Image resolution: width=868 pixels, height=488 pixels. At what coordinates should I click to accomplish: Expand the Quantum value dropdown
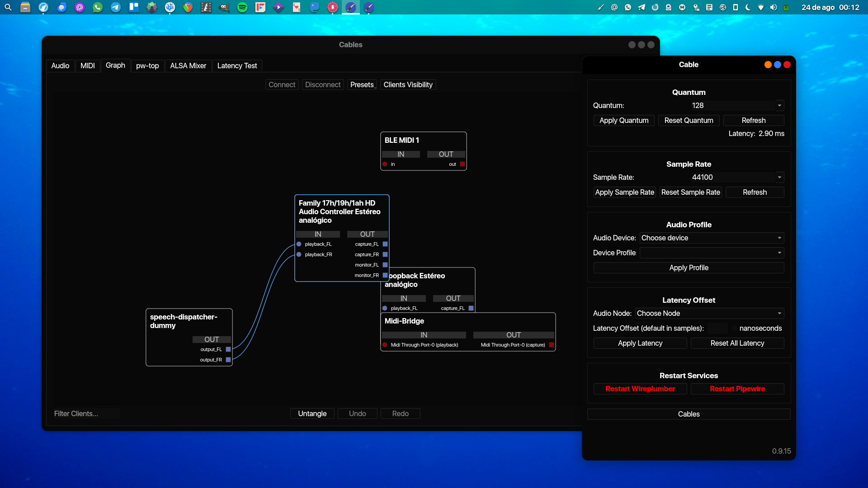pyautogui.click(x=779, y=105)
